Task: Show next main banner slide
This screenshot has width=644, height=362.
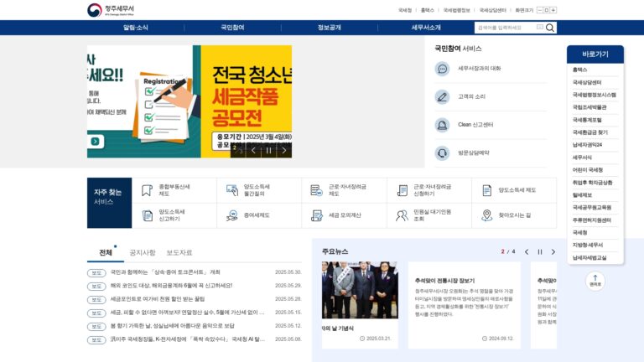Action: (283, 151)
